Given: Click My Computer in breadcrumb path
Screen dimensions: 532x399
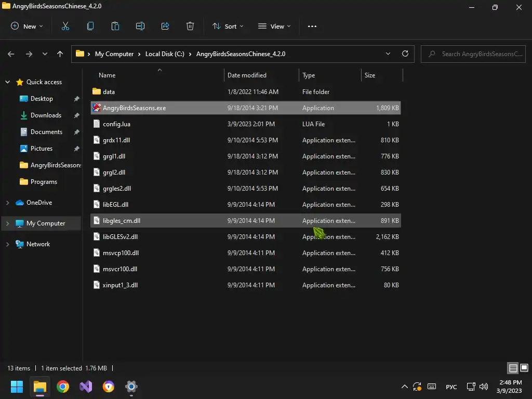Looking at the screenshot, I should point(114,54).
